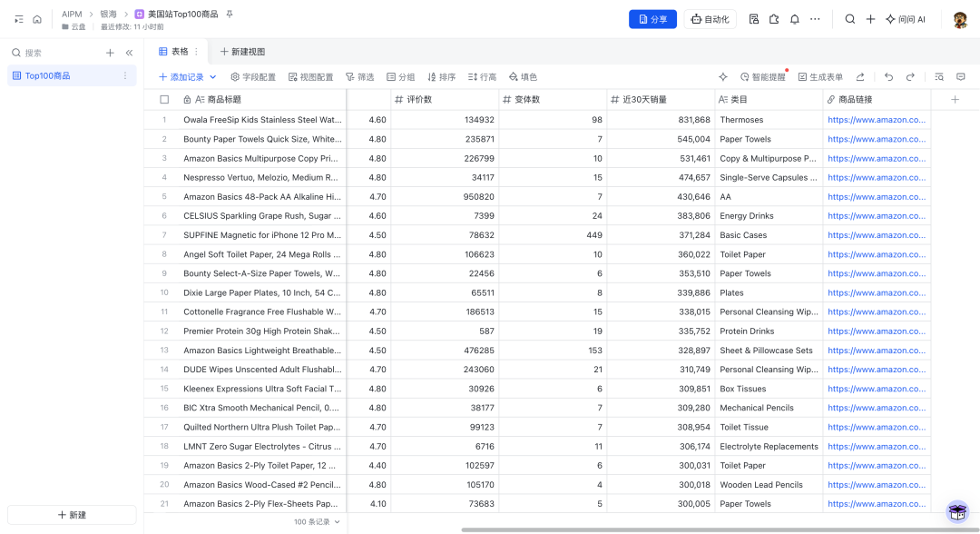
Task: Click the 分享 share button
Action: coord(652,19)
